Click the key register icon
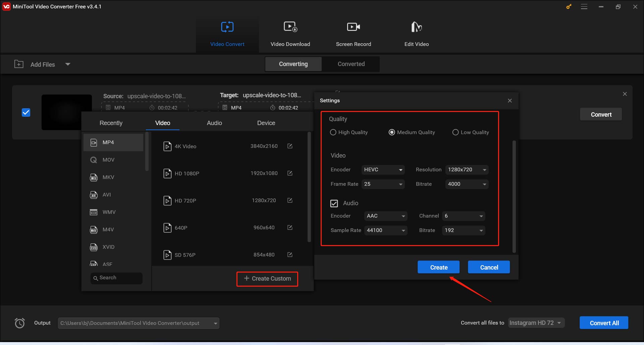 click(569, 6)
